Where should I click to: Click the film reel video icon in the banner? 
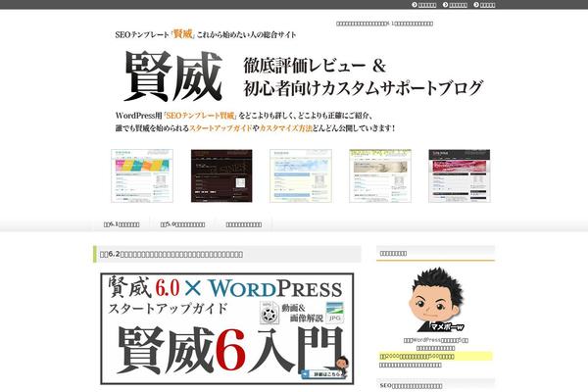coord(269,313)
